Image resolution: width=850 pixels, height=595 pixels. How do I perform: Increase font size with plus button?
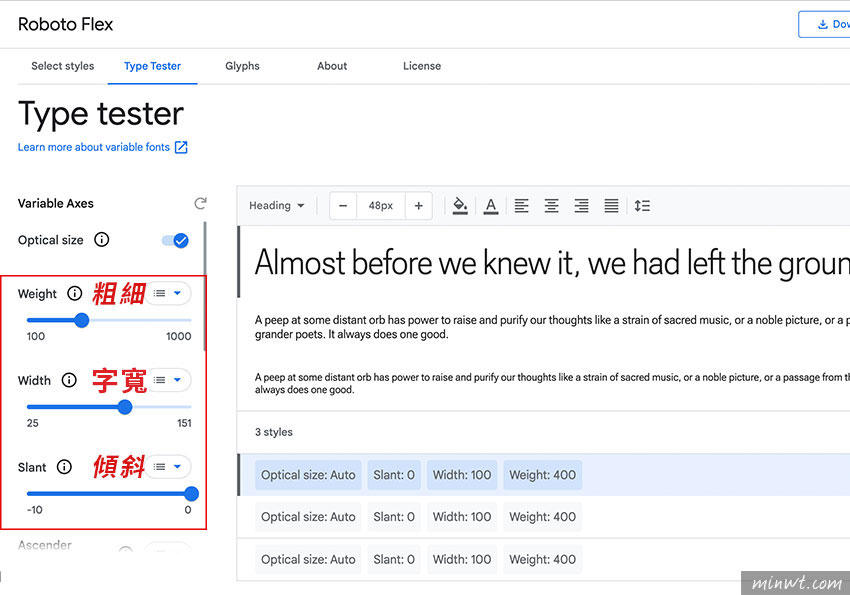tap(418, 206)
